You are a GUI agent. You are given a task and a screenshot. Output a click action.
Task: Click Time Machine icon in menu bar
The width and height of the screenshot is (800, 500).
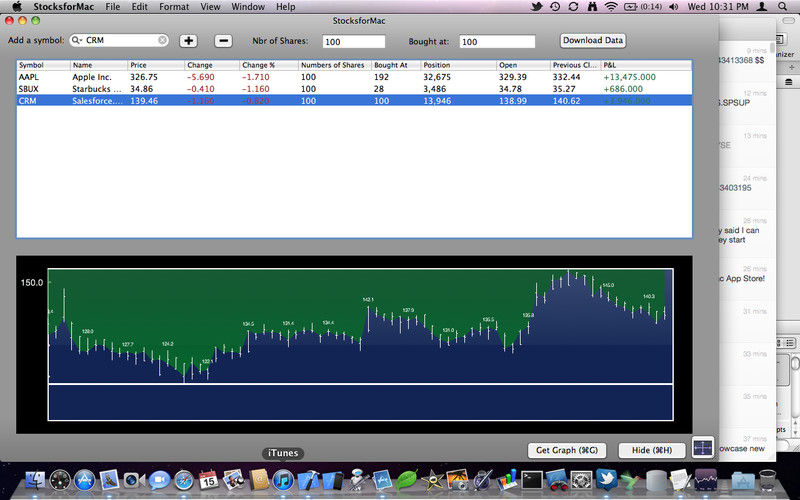555,7
